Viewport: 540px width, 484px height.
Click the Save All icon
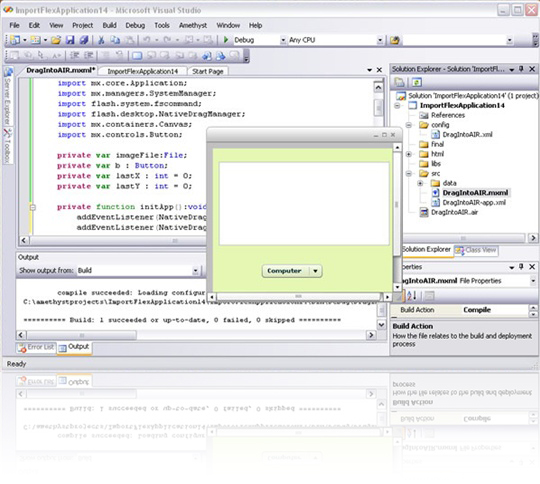pyautogui.click(x=84, y=40)
